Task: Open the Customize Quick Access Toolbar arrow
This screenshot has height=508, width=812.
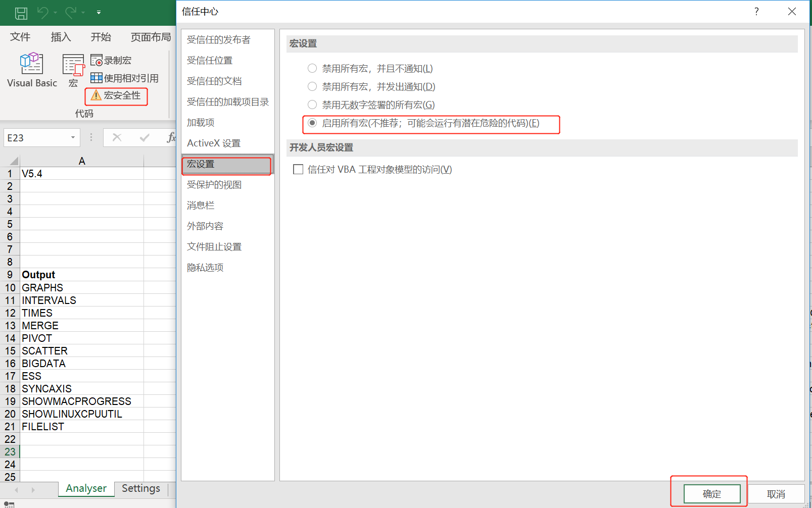Action: tap(99, 13)
